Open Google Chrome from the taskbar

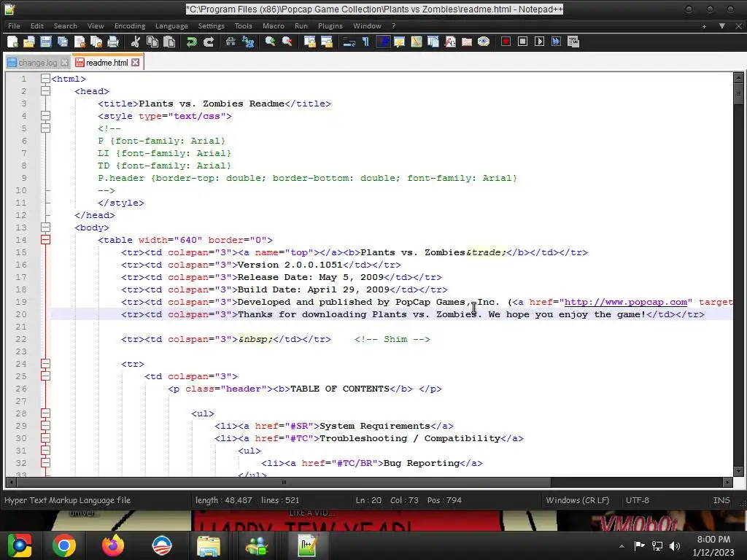coord(64,545)
